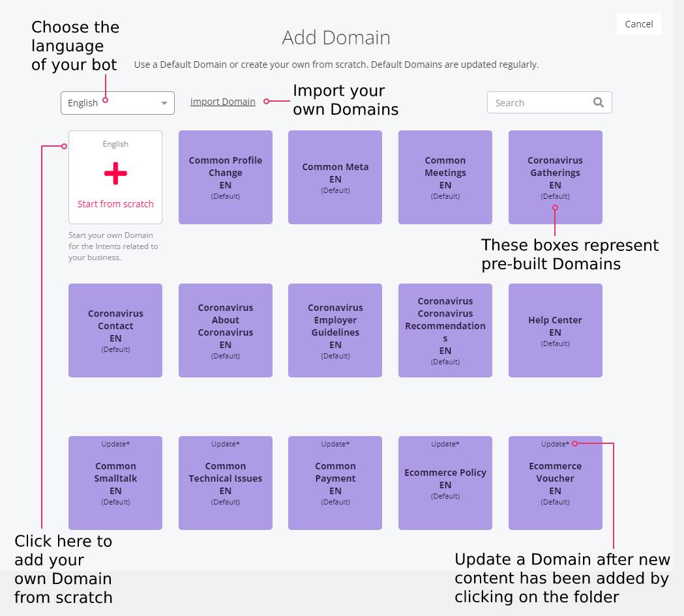Click the Update* icon on Common Technical Issues

225,444
